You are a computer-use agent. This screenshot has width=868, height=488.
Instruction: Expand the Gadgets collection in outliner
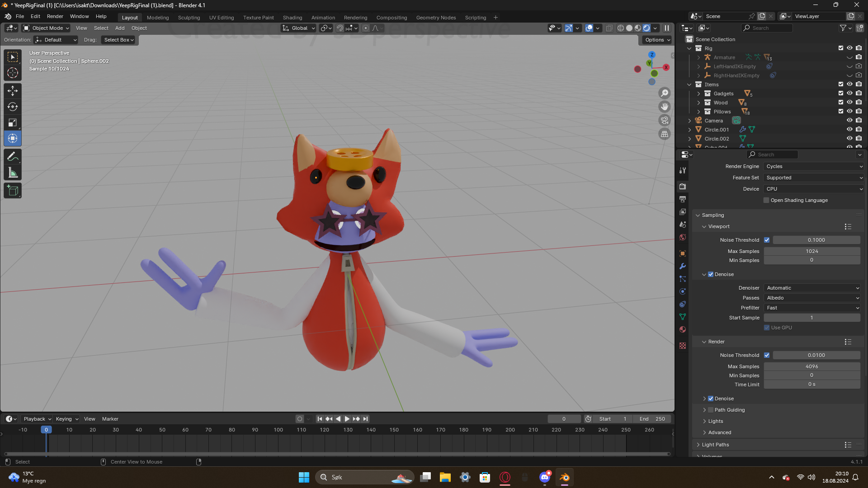tap(698, 94)
